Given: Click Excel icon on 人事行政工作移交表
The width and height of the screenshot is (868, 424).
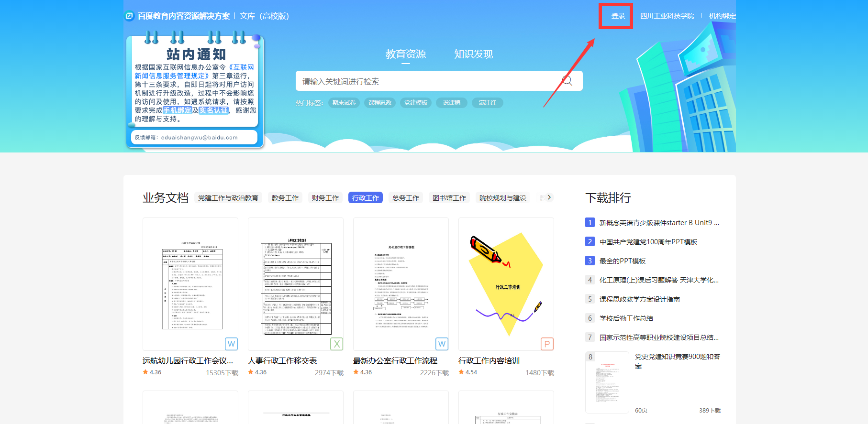Looking at the screenshot, I should click(x=337, y=344).
